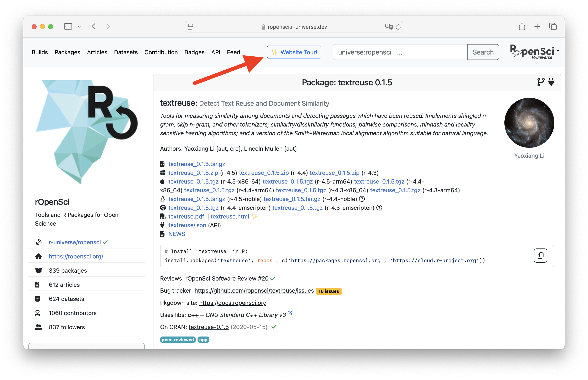588x380 pixels.
Task: Open rOpenSci Software Review #20 link
Action: [x=227, y=278]
